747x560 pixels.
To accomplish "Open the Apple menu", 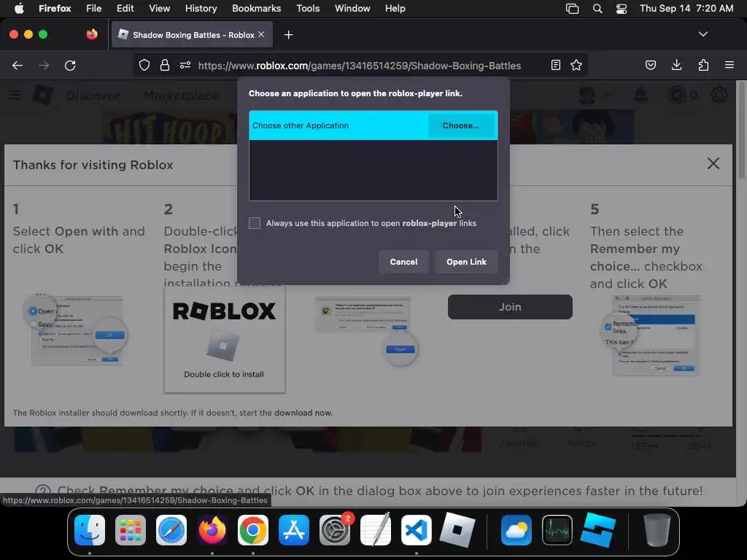I will (x=19, y=8).
